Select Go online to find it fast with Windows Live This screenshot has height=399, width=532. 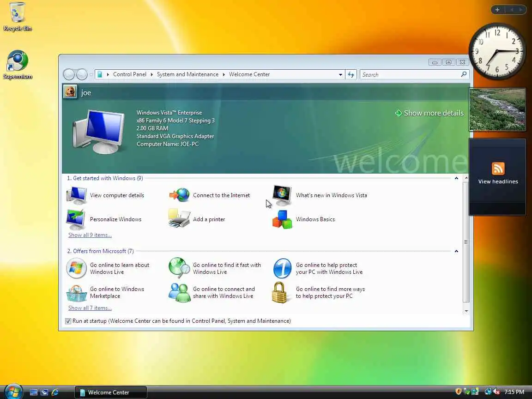click(x=215, y=268)
